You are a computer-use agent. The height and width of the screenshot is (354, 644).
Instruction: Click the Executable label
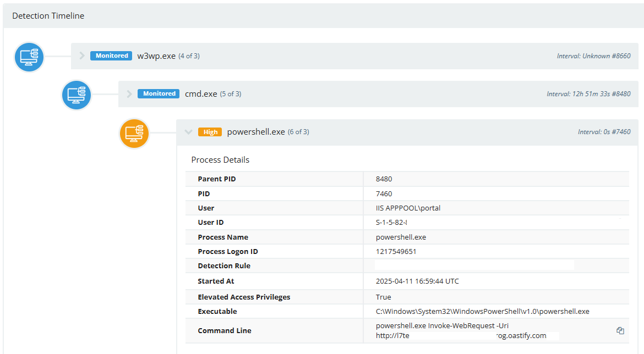coord(217,311)
